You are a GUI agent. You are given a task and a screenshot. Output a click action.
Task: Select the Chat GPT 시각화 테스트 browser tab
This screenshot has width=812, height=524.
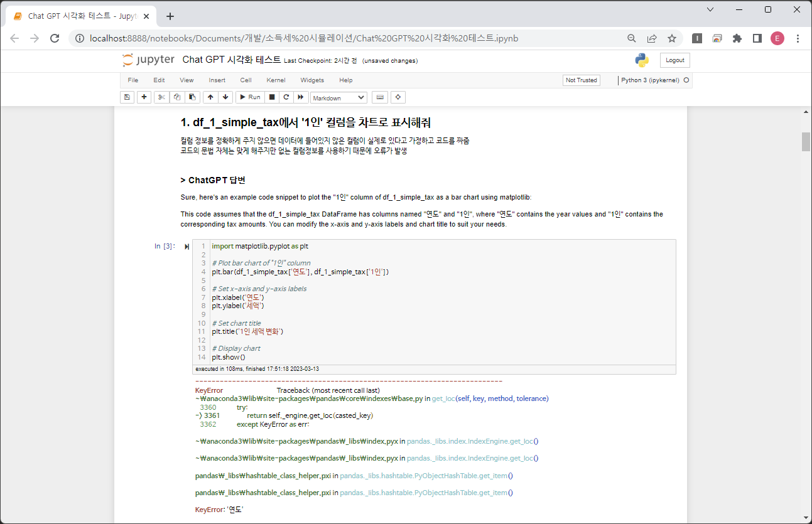click(x=80, y=16)
